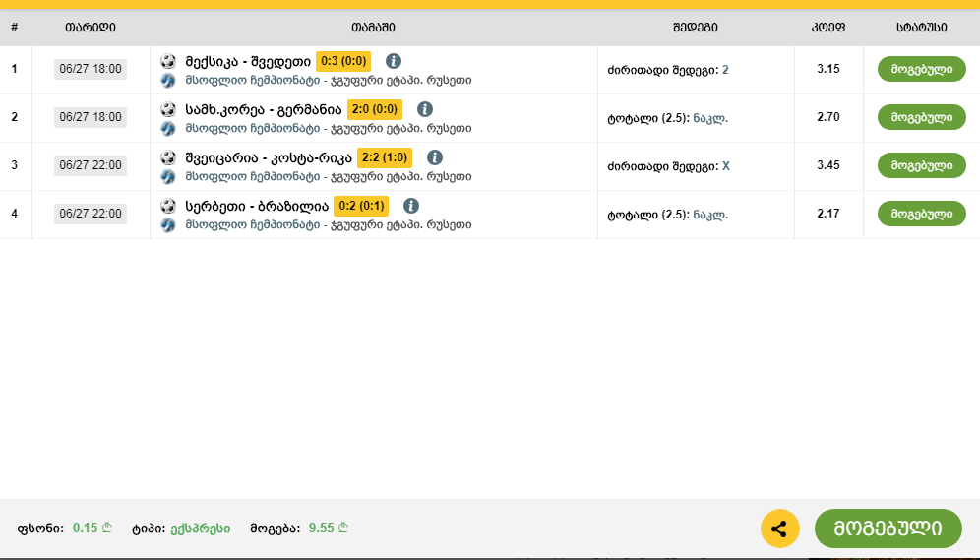Click coefficient 3.45
Image resolution: width=980 pixels, height=560 pixels.
coord(828,165)
